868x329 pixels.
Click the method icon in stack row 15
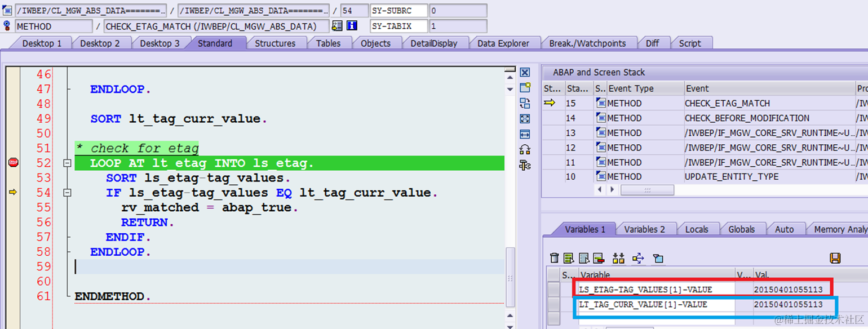point(601,103)
